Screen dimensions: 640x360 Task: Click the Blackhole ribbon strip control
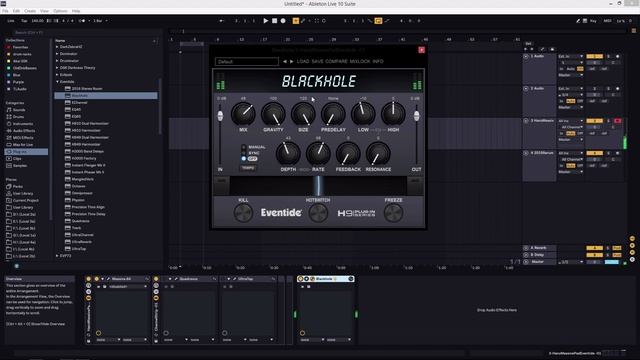click(x=318, y=186)
